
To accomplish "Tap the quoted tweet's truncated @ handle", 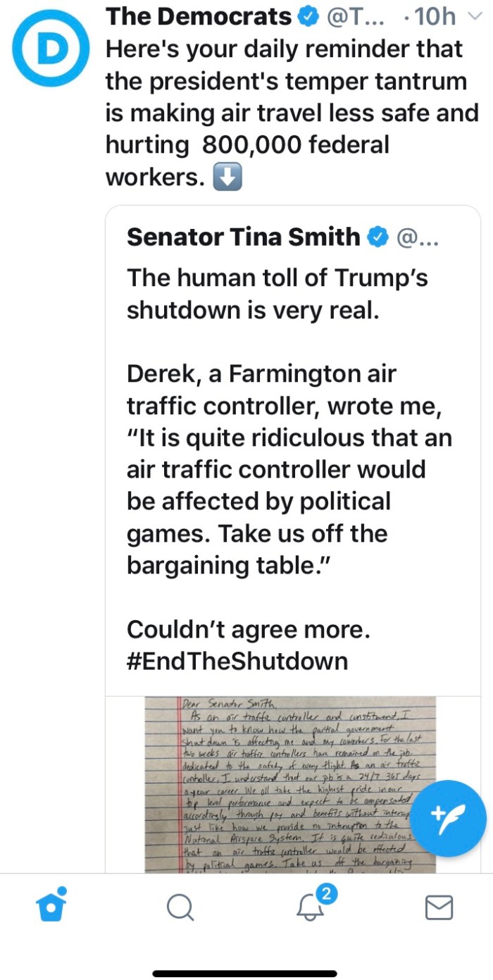I will coord(418,237).
